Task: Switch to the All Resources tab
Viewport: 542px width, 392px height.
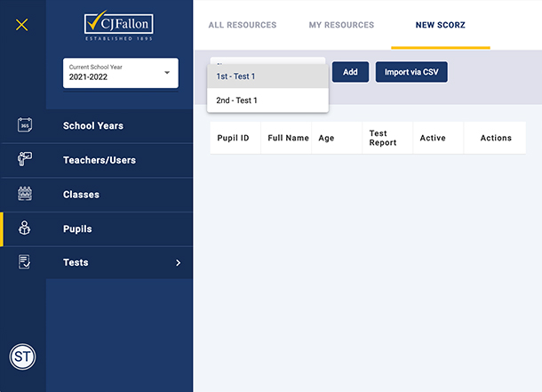Action: (243, 25)
